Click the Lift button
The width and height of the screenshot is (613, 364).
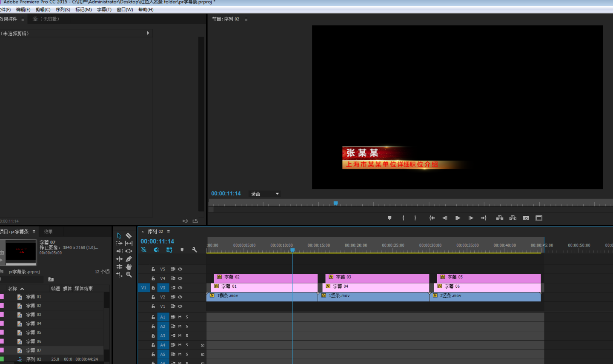pyautogui.click(x=500, y=218)
